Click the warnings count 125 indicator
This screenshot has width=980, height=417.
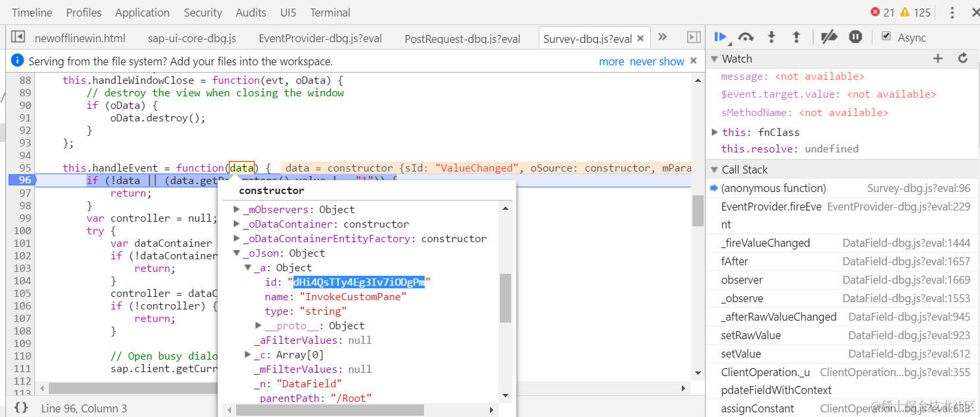tap(915, 12)
